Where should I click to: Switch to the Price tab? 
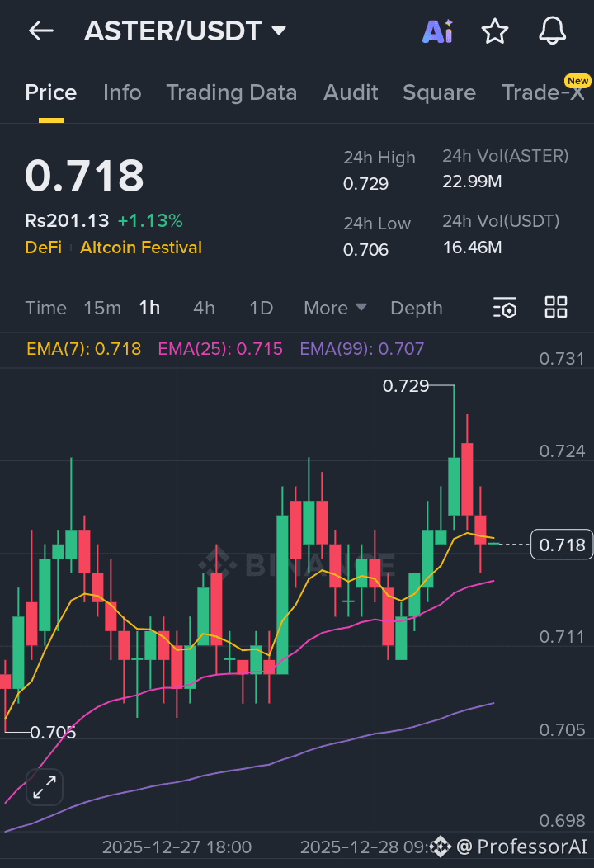click(x=51, y=92)
